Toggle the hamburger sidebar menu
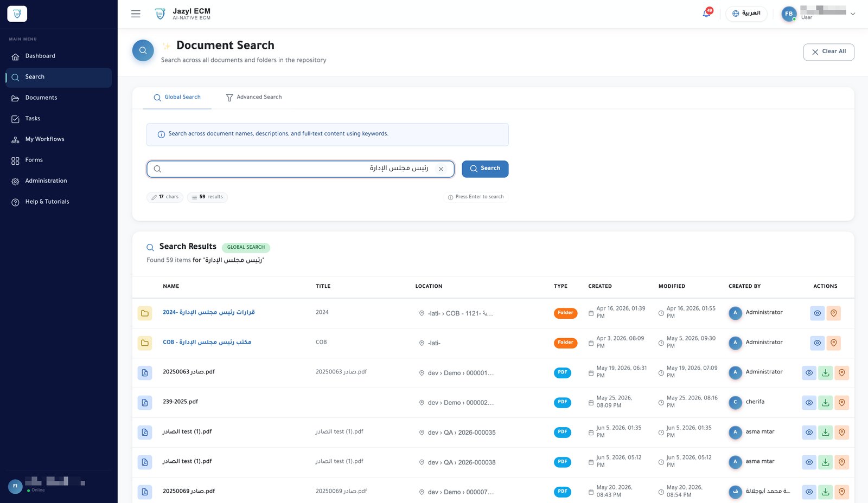Viewport: 868px width, 503px height. point(136,14)
